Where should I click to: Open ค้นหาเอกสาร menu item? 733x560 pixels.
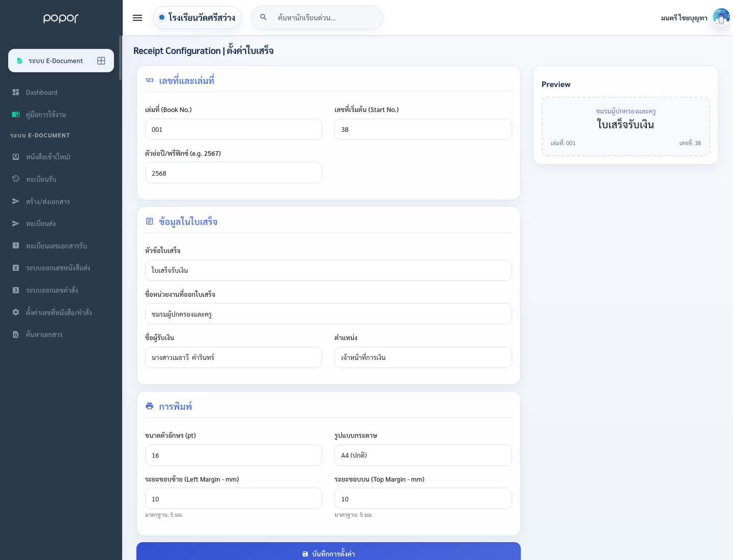point(61,334)
